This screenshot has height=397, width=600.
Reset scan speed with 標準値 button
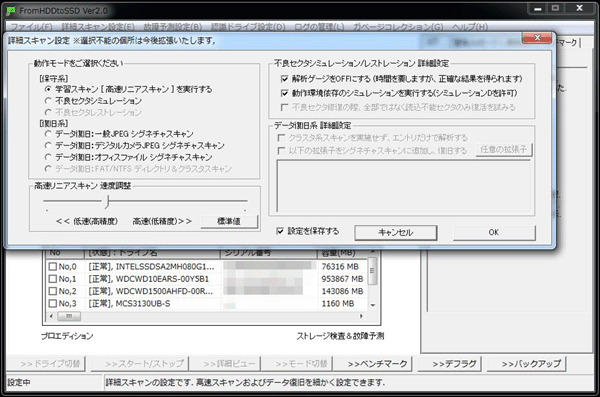click(229, 221)
